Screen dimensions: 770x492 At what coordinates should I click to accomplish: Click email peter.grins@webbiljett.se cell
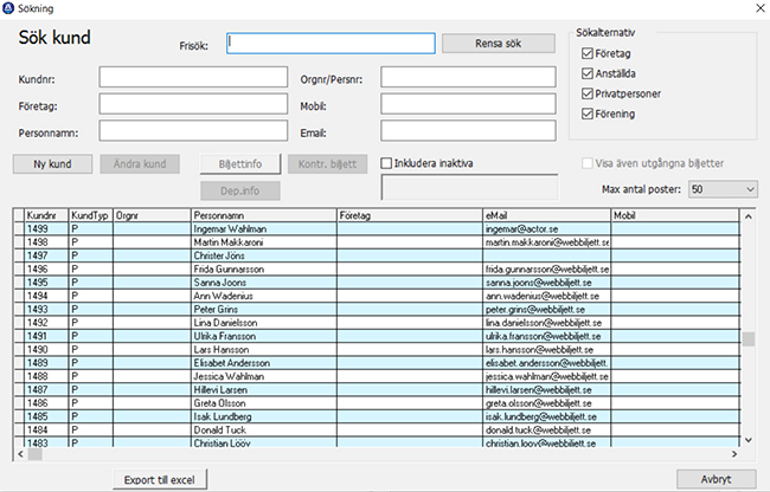coord(547,309)
